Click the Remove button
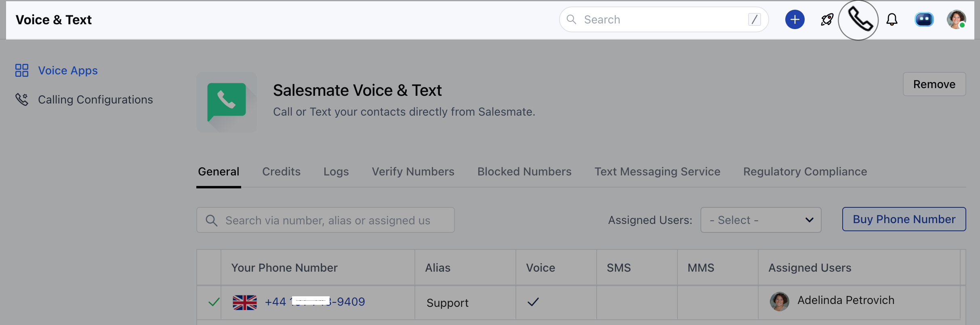 click(934, 84)
